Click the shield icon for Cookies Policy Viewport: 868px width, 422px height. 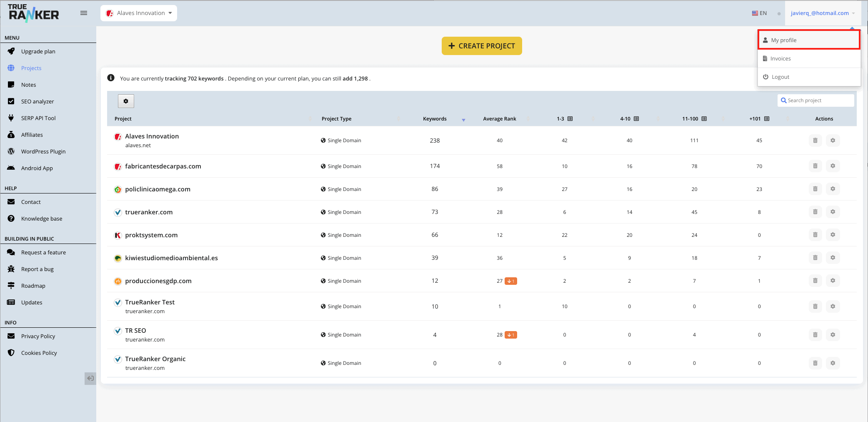11,353
